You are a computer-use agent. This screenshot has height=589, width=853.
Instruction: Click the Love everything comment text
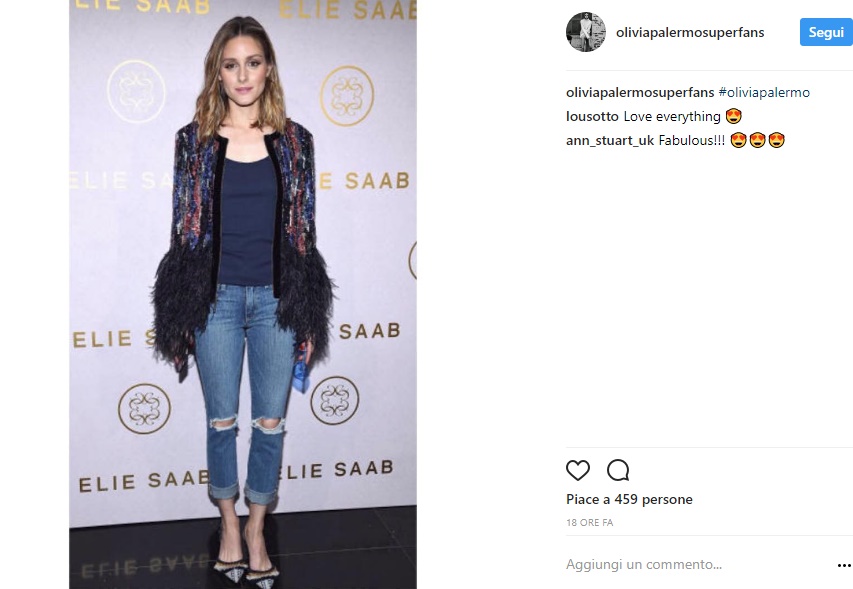pyautogui.click(x=672, y=116)
